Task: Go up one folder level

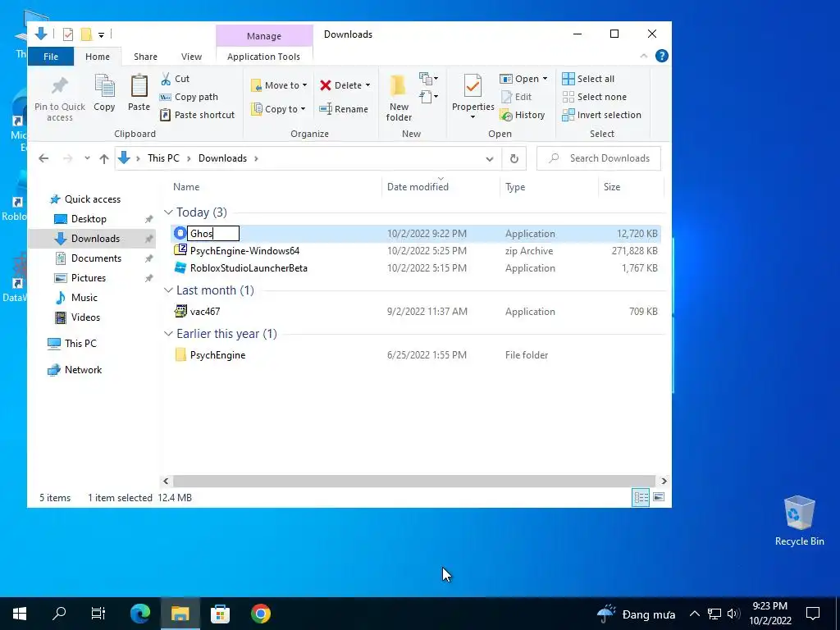Action: pyautogui.click(x=104, y=158)
